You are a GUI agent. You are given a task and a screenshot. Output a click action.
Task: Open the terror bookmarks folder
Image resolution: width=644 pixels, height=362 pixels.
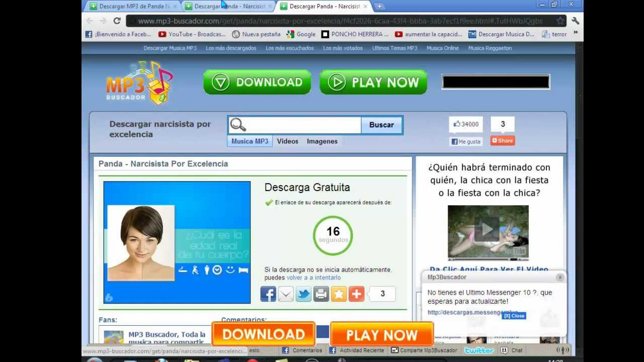(x=554, y=34)
